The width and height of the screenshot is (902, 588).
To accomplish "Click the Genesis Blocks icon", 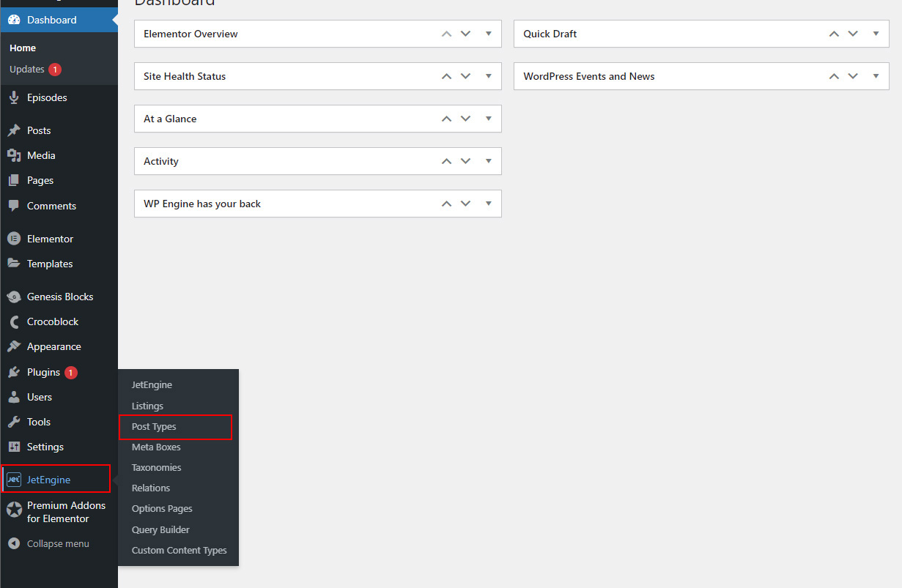I will [14, 297].
